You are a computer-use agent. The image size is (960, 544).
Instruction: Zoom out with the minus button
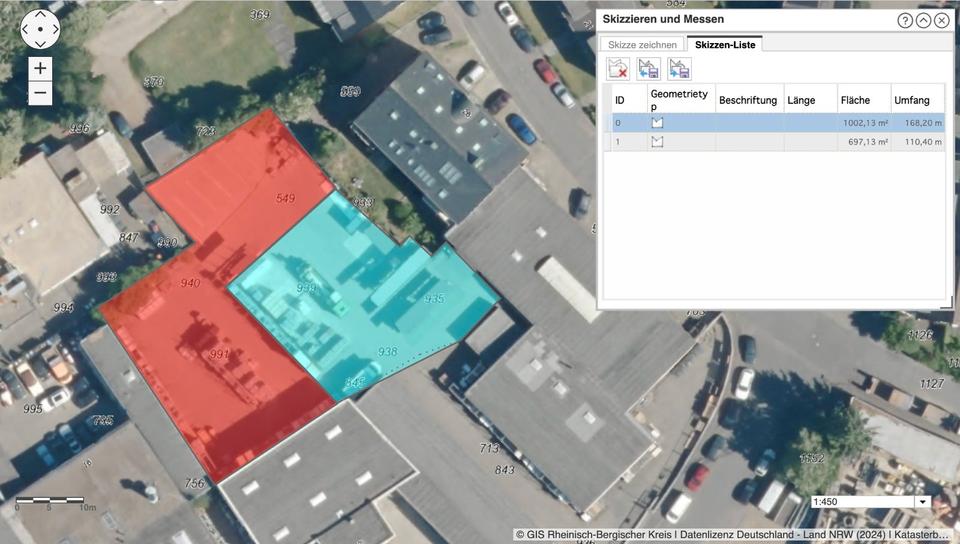click(40, 94)
